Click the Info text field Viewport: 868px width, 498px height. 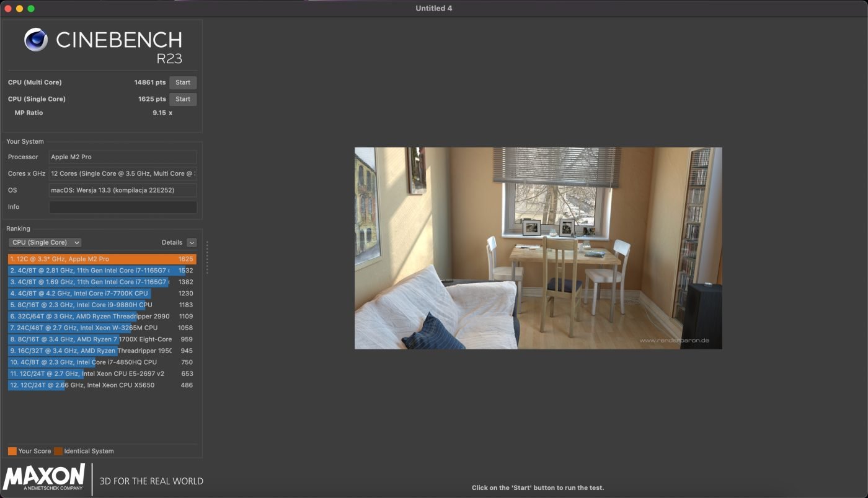pyautogui.click(x=123, y=207)
